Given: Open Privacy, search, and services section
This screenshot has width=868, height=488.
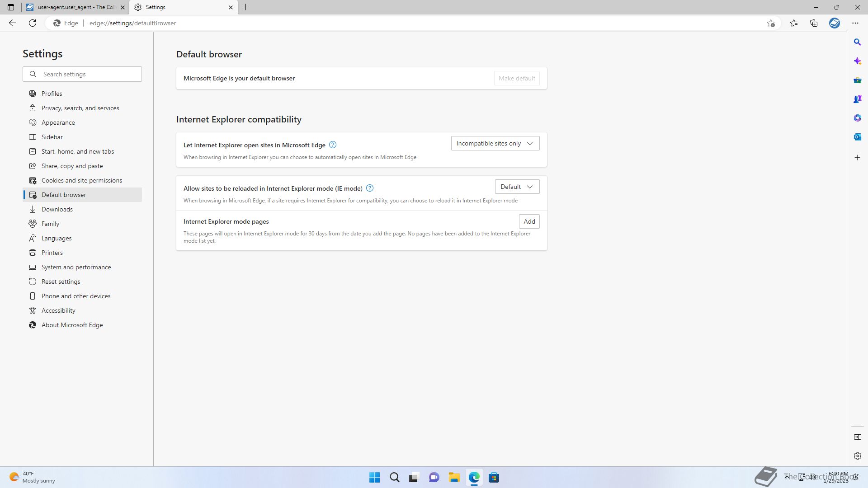Looking at the screenshot, I should pos(82,108).
